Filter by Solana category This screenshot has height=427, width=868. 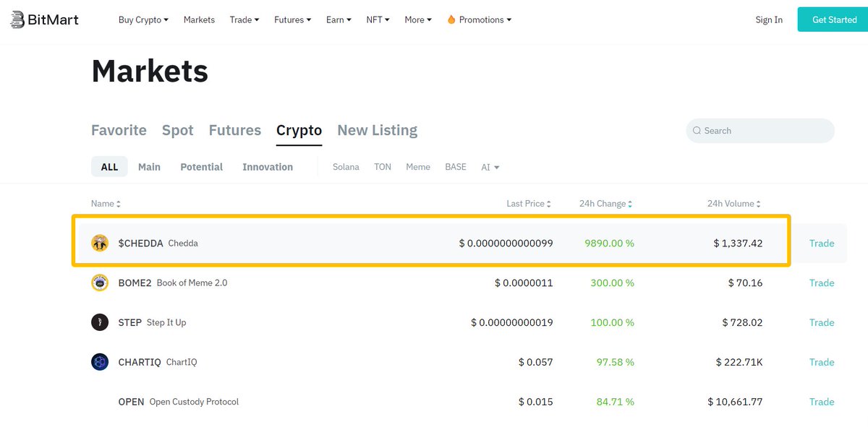click(346, 167)
